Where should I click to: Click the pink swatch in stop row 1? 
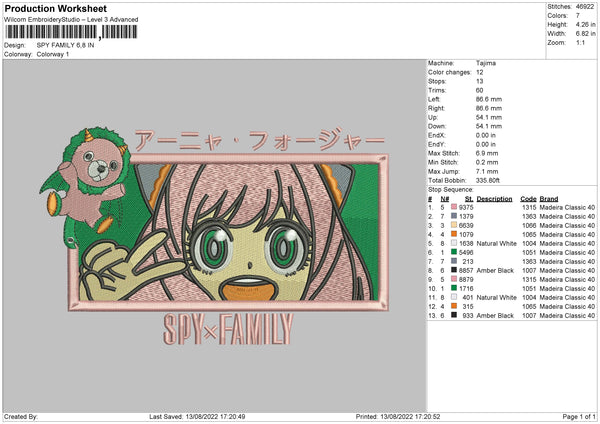[454, 207]
